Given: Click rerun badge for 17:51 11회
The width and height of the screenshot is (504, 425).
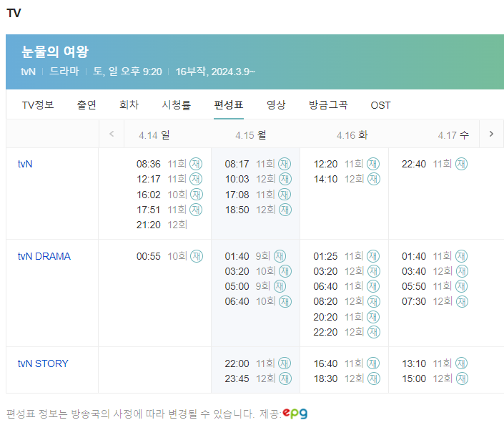Looking at the screenshot, I should click(196, 210).
